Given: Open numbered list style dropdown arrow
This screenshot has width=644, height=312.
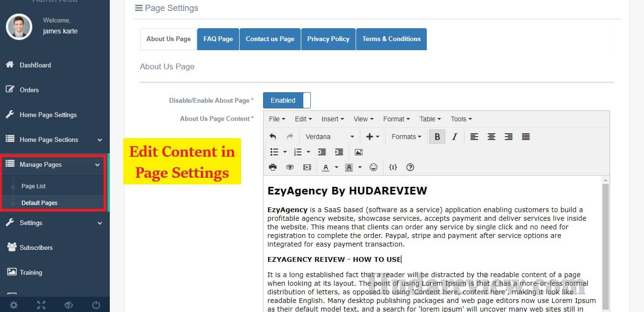Looking at the screenshot, I should click(x=308, y=152).
